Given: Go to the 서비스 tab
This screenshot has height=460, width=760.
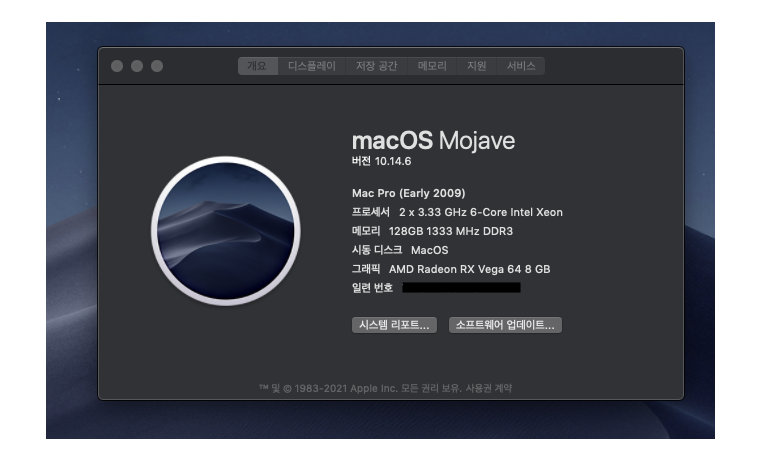Looking at the screenshot, I should point(521,66).
